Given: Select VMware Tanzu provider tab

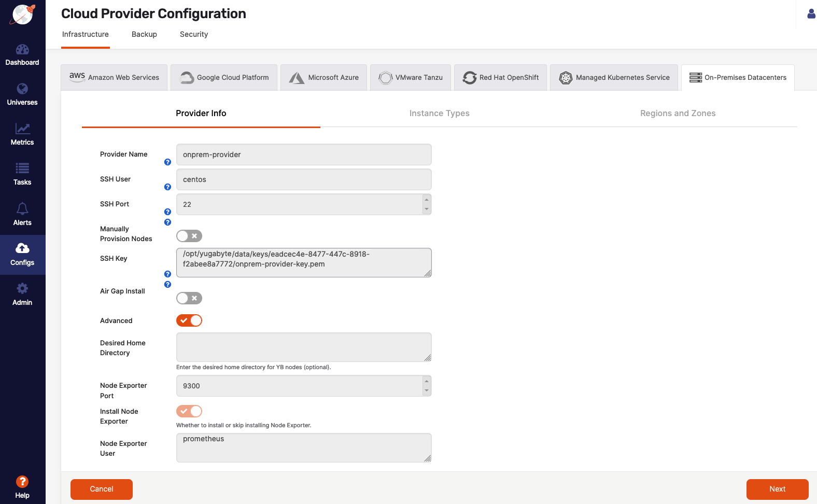Looking at the screenshot, I should click(x=411, y=78).
